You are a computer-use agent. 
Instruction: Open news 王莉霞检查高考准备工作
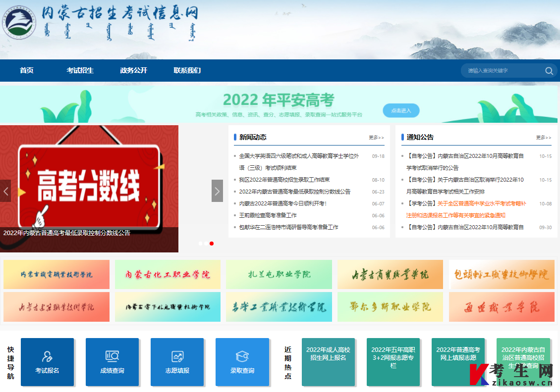click(x=268, y=215)
